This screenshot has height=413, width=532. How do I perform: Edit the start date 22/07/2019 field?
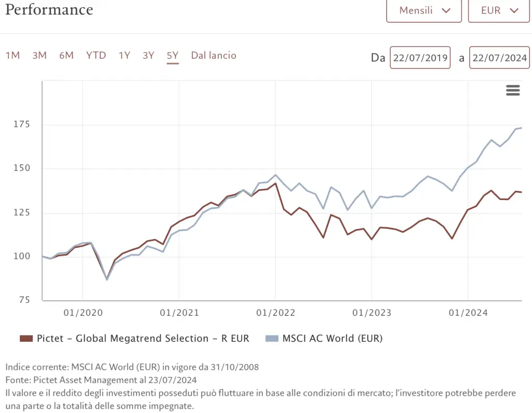pos(420,58)
